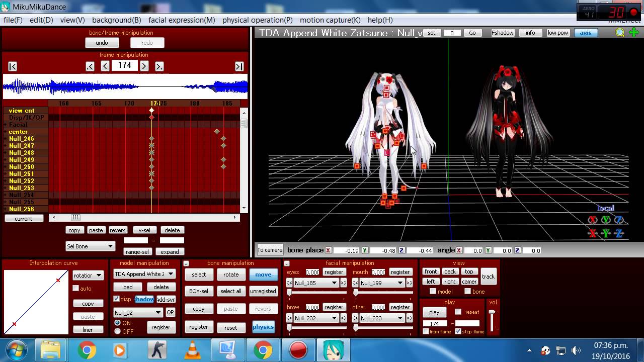Open the volume icon in system tray

(576, 350)
